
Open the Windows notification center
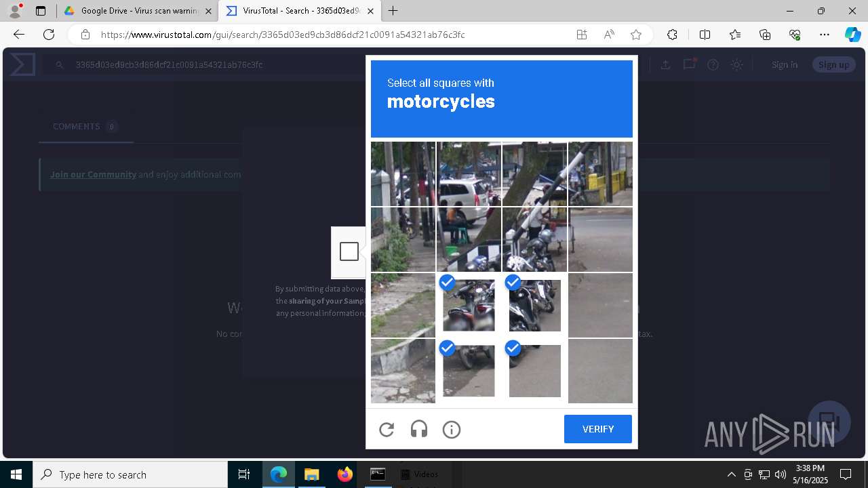pos(846,474)
